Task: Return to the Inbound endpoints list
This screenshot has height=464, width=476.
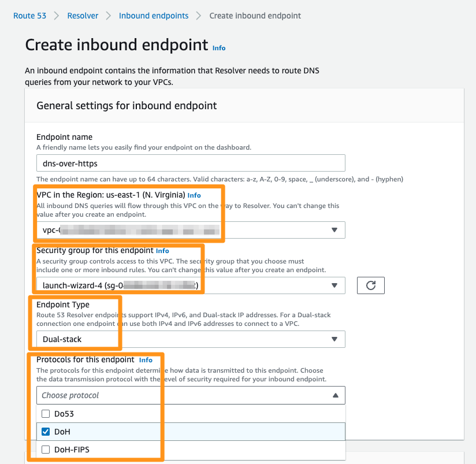Action: (x=153, y=16)
